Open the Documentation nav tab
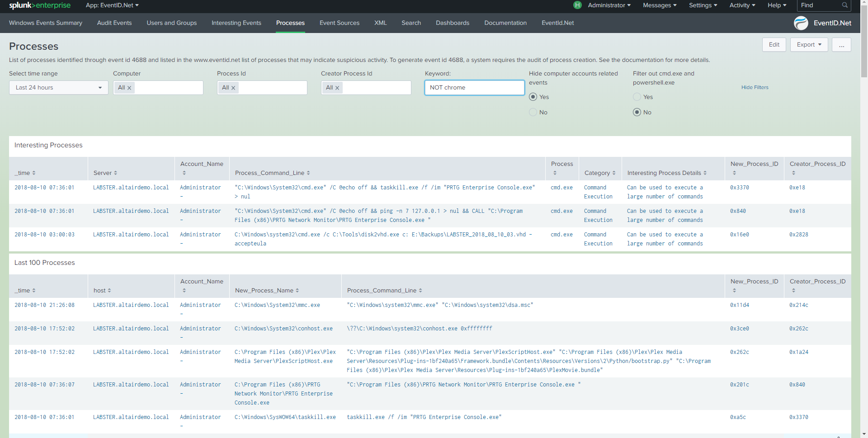 (505, 23)
